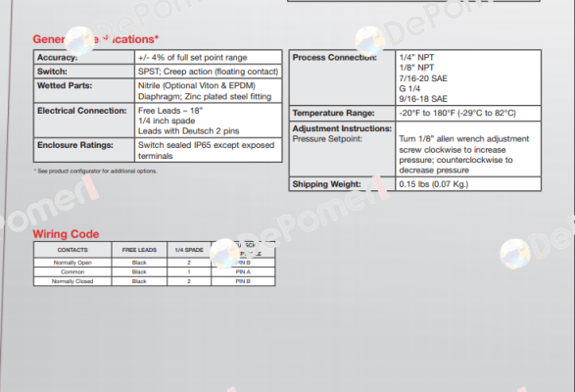Viewport: 575px width, 392px height.
Task: Click the CONTACTS column header
Action: pos(72,250)
